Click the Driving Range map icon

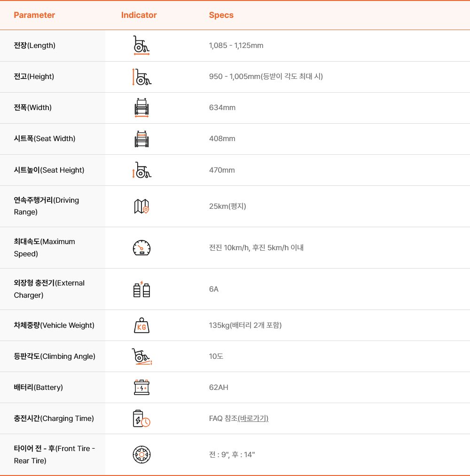(x=141, y=206)
